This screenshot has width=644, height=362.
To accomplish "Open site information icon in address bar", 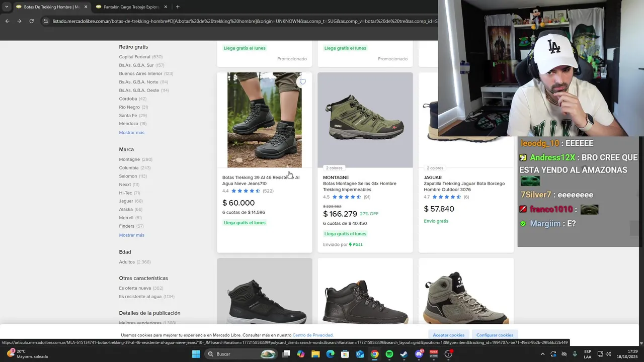I will pyautogui.click(x=46, y=21).
